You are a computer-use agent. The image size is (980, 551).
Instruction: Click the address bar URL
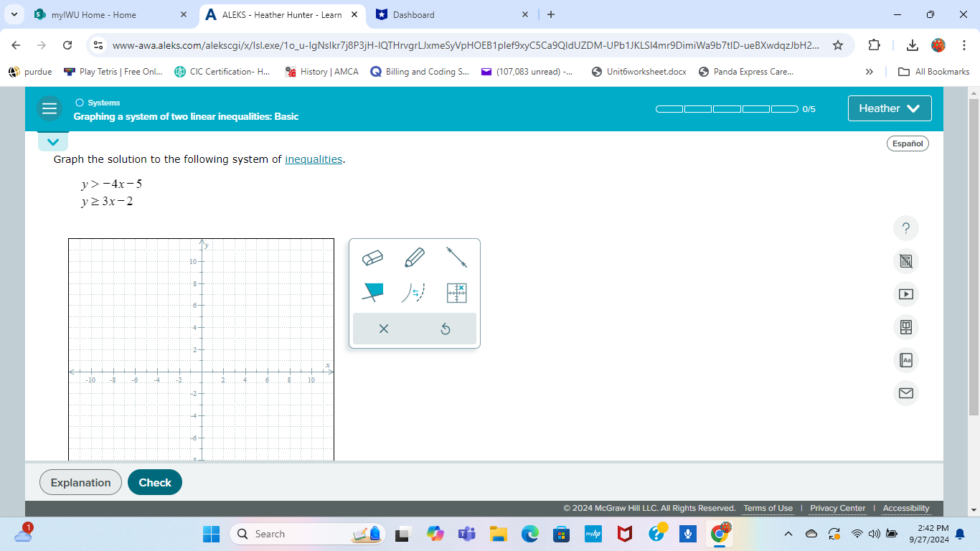point(466,45)
